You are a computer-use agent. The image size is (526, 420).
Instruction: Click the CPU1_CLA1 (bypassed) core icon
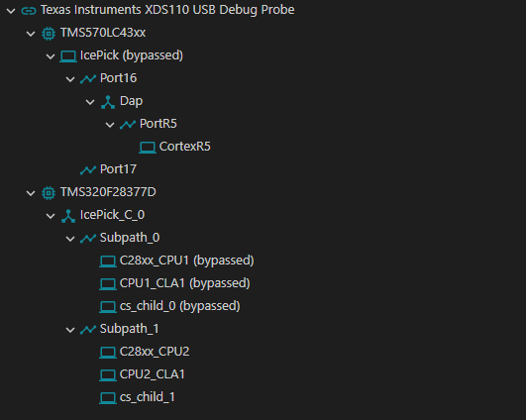coord(108,284)
